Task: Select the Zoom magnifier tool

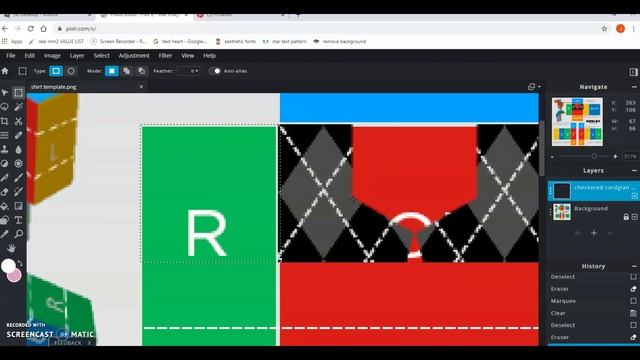Action: point(18,234)
